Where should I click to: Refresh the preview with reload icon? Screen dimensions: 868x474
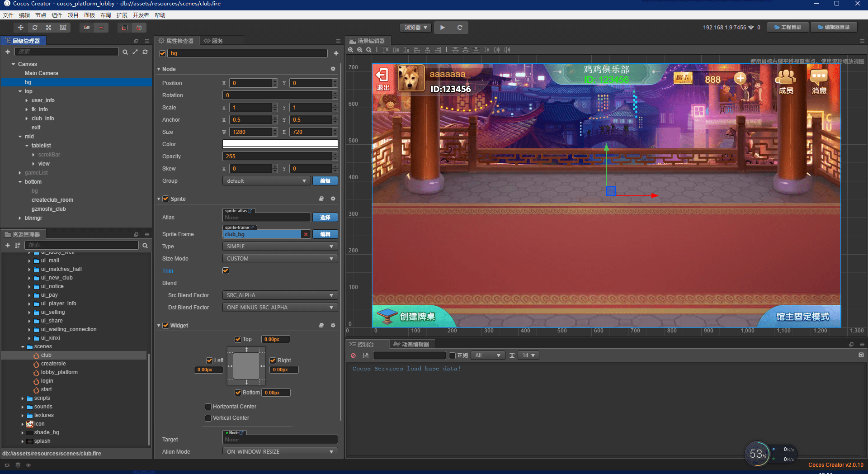(x=460, y=28)
